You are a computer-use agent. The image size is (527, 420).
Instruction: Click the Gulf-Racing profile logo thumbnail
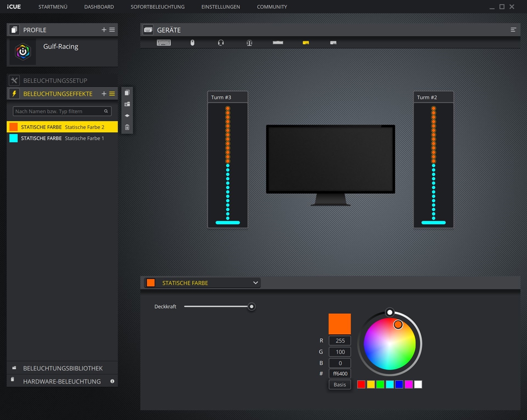click(x=23, y=52)
